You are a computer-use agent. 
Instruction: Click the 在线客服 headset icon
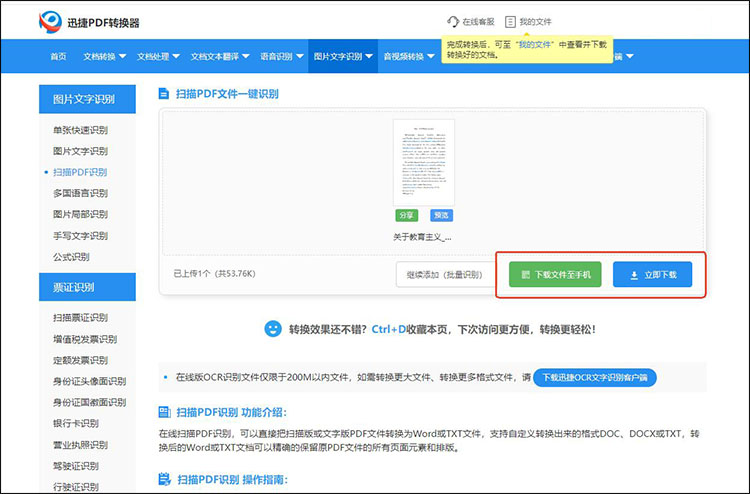click(452, 22)
